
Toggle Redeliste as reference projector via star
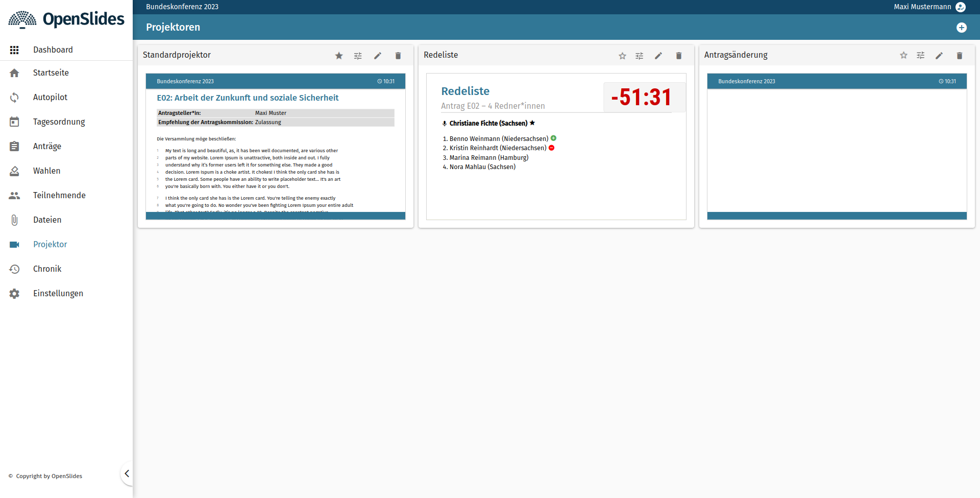[x=622, y=56]
